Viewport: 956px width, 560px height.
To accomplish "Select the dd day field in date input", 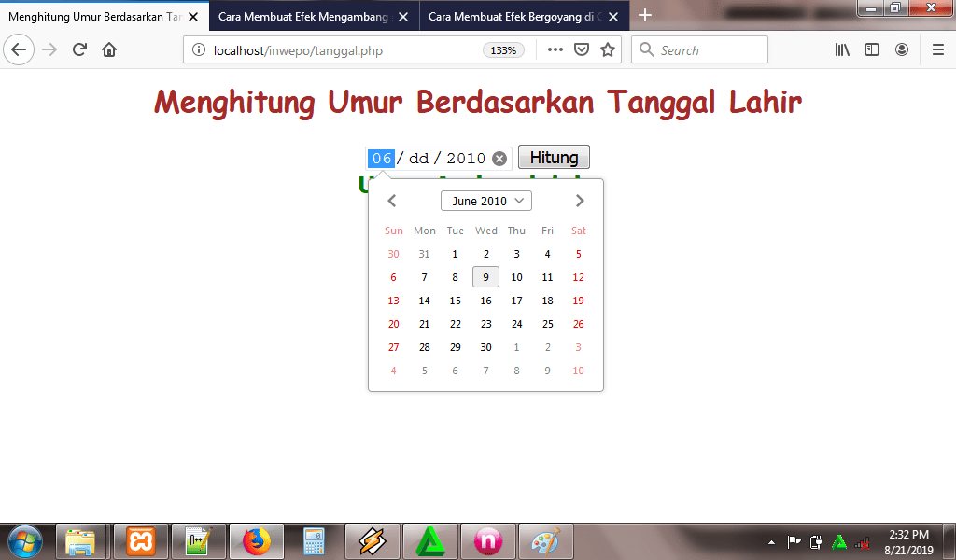I will tap(419, 159).
